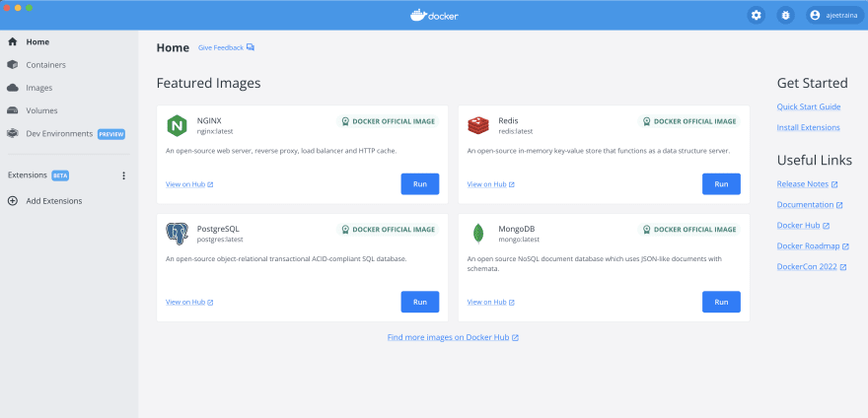The image size is (868, 418).
Task: Follow Find more images on Docker Hub
Action: click(x=453, y=337)
